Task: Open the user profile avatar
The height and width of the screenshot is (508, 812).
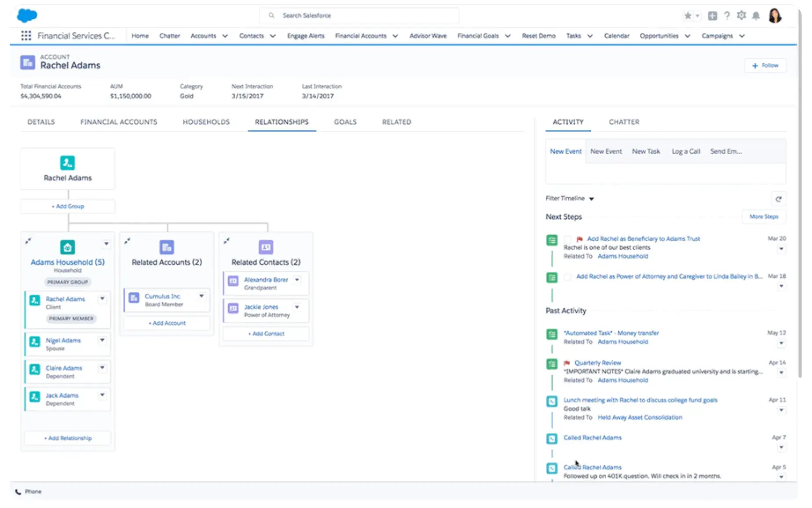Action: pos(775,15)
